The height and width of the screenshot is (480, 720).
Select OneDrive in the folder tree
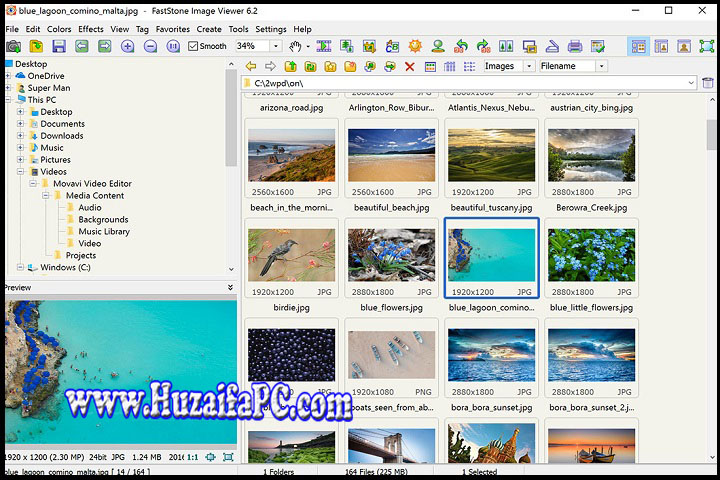[45, 76]
